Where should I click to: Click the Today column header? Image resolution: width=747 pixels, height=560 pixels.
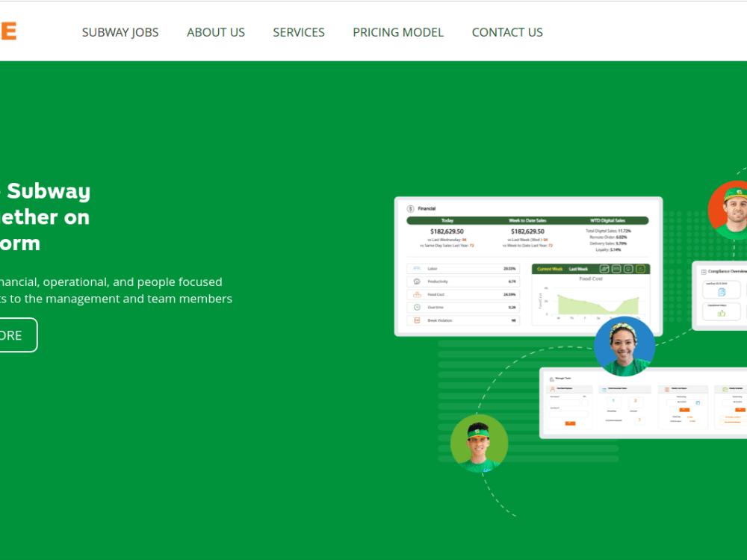447,220
